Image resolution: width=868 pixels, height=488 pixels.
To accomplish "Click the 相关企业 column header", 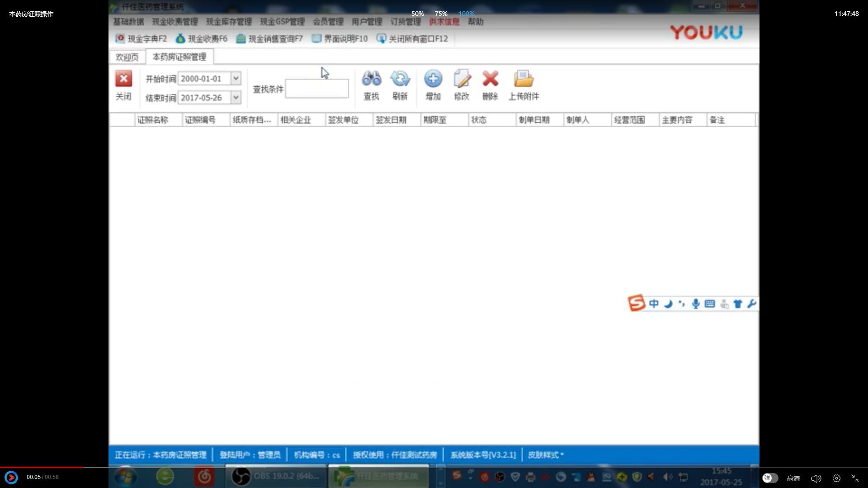I will click(x=302, y=120).
